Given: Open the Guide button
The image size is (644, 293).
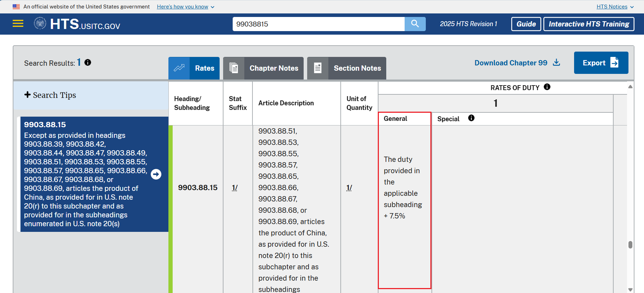Looking at the screenshot, I should 526,24.
